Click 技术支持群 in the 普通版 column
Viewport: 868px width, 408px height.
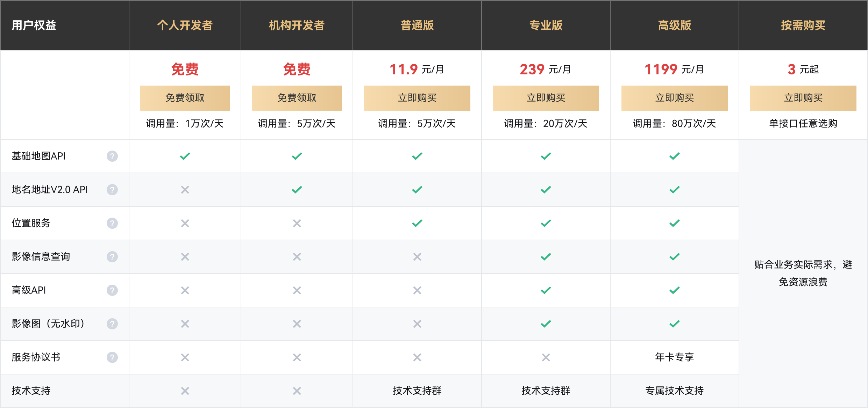(x=417, y=391)
